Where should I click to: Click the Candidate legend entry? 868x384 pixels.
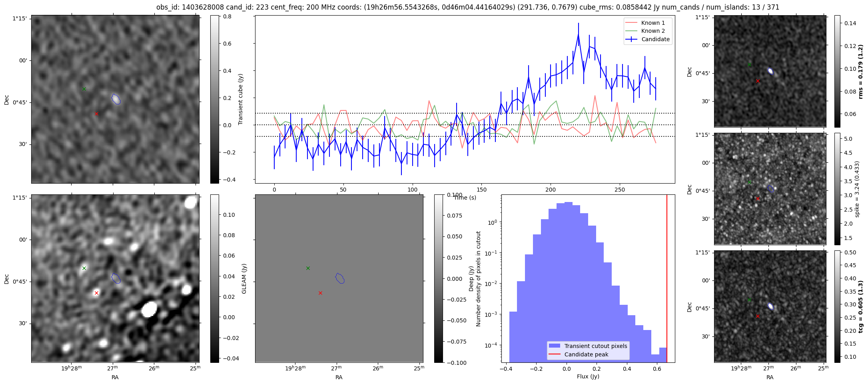(648, 39)
